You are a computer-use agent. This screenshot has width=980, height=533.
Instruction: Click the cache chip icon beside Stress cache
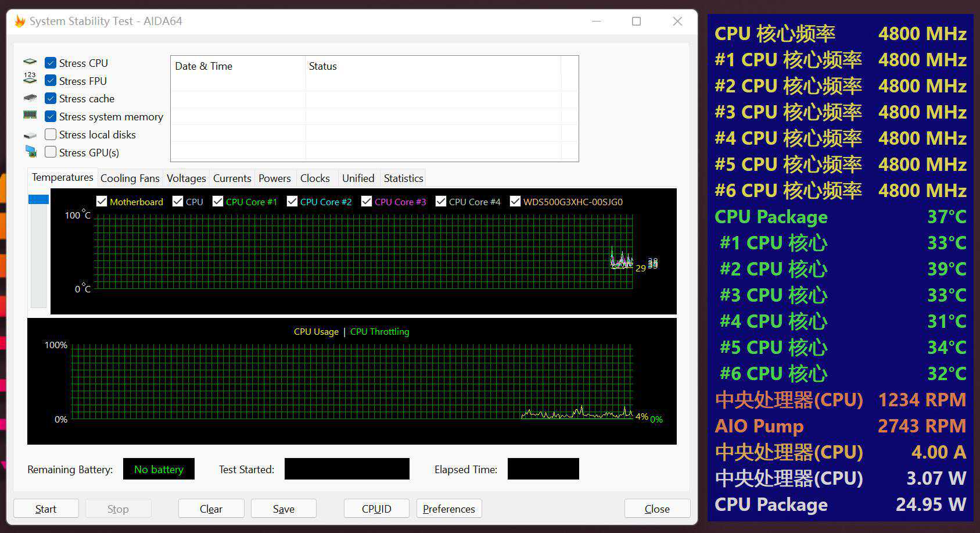coord(30,98)
